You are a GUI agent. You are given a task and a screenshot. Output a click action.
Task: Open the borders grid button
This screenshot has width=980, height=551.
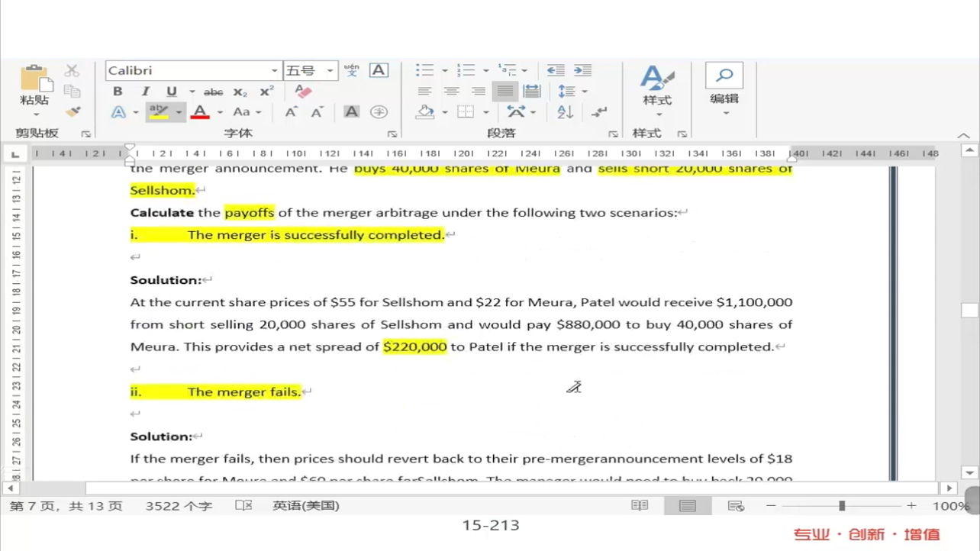click(465, 112)
